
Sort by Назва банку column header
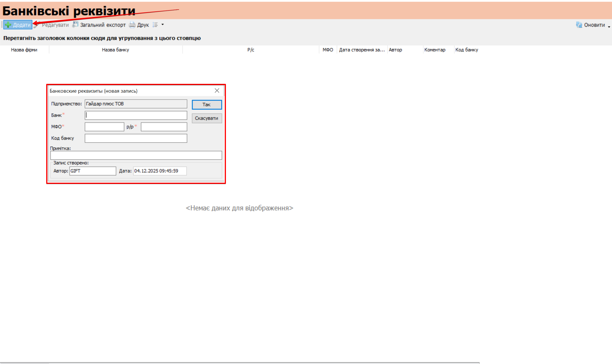115,50
